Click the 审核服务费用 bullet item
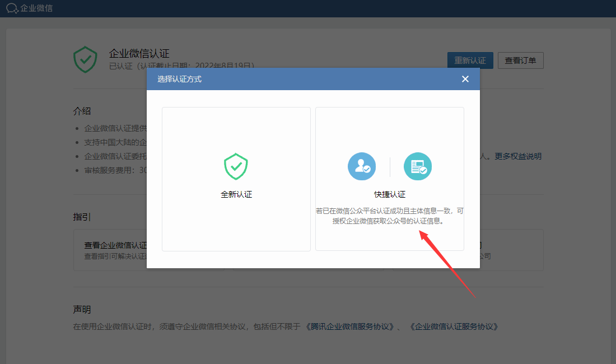616x364 pixels. pos(115,170)
